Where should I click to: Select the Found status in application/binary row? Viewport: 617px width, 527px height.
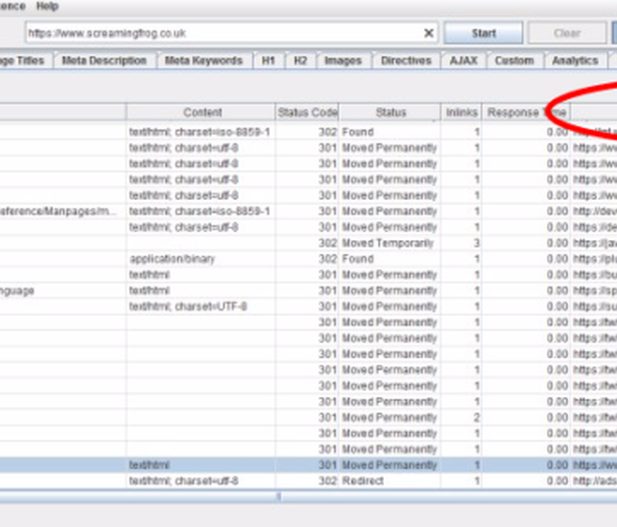click(390, 259)
